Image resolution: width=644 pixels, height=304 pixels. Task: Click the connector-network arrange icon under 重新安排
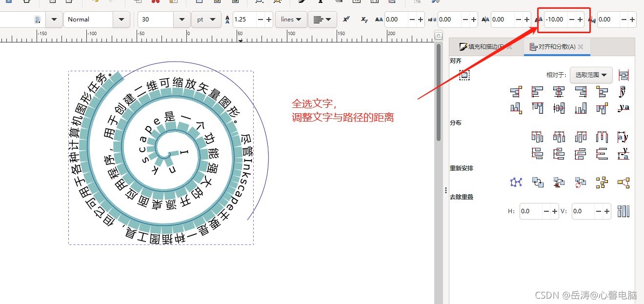click(515, 183)
